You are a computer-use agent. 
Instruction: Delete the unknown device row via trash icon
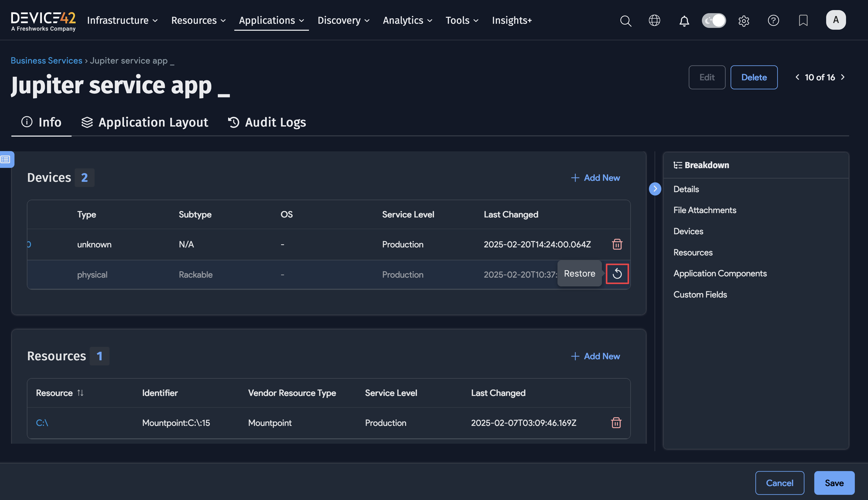coord(617,244)
